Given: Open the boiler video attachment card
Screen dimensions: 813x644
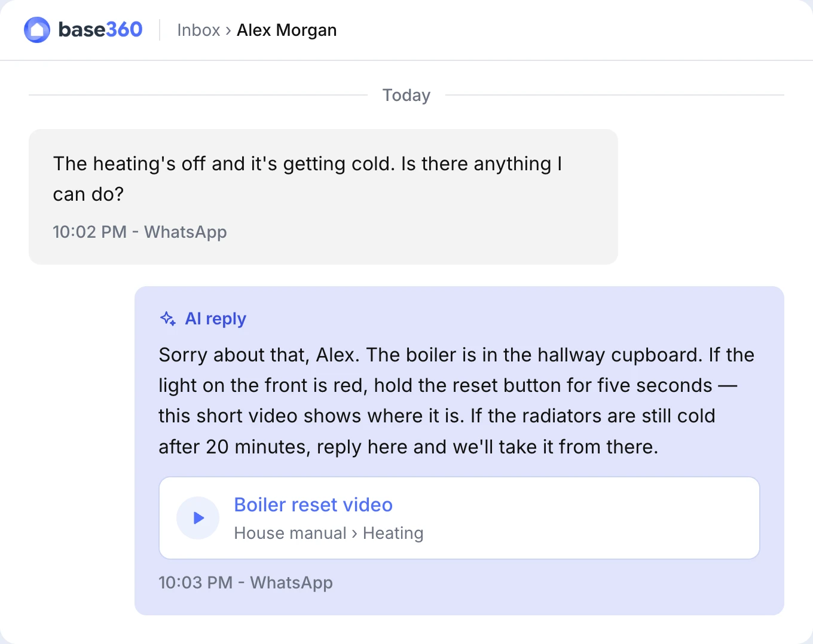Looking at the screenshot, I should coord(459,518).
